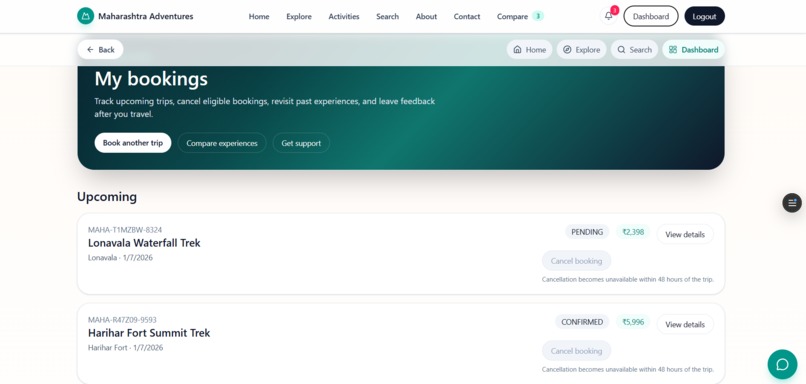Click the PENDING status badge

pos(587,232)
